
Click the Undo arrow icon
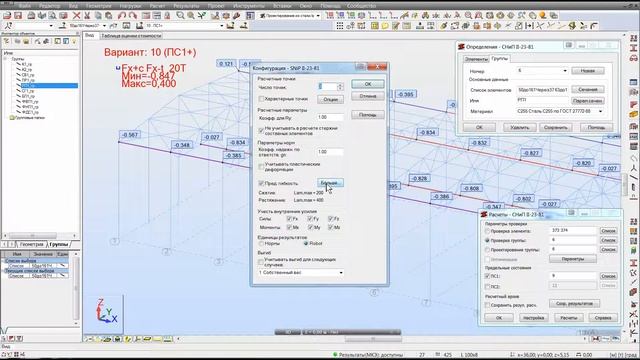(122, 16)
